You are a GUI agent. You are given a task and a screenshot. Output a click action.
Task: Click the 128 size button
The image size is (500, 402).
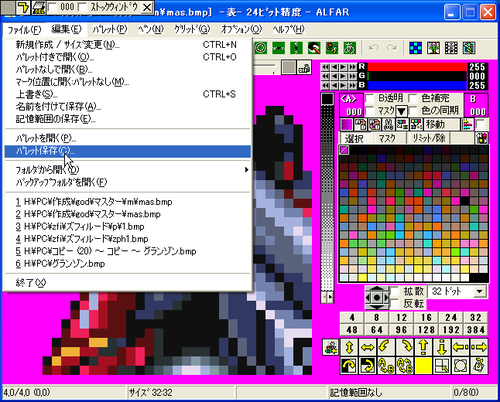coord(426,330)
